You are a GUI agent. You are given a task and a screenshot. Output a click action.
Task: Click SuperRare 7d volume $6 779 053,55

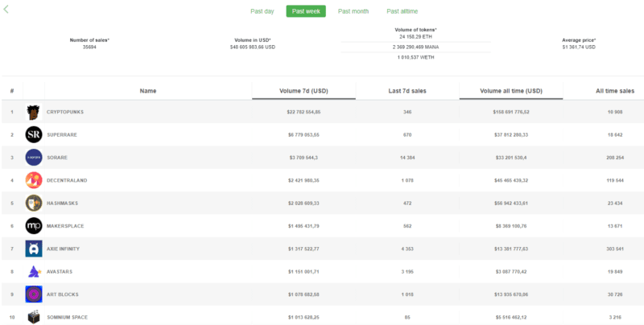[x=303, y=134]
